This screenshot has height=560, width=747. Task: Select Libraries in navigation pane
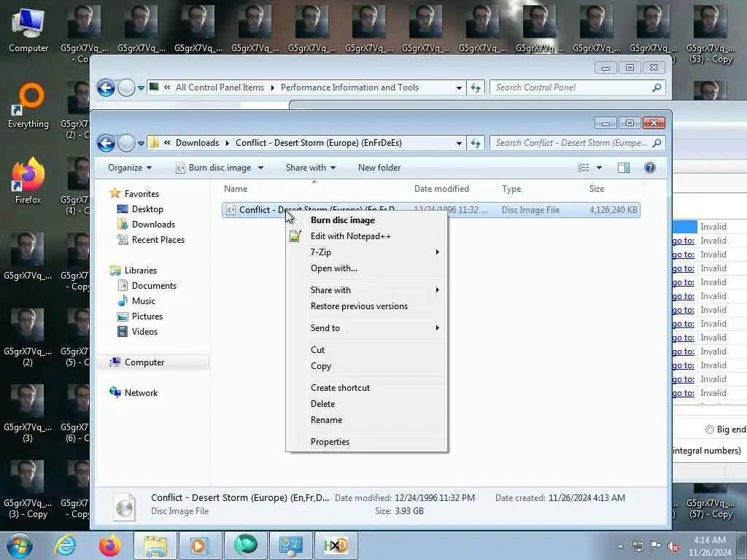pos(141,270)
